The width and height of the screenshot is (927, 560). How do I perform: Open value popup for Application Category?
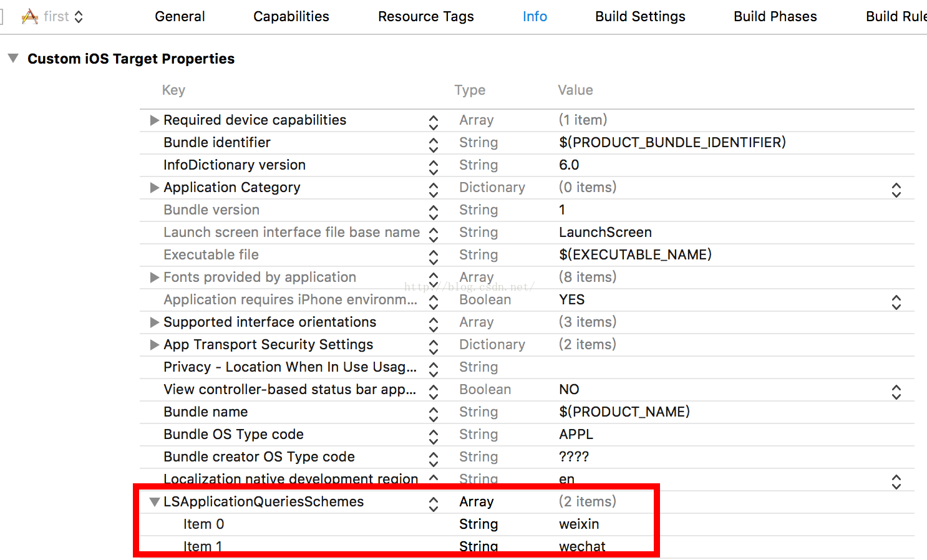[x=896, y=190]
